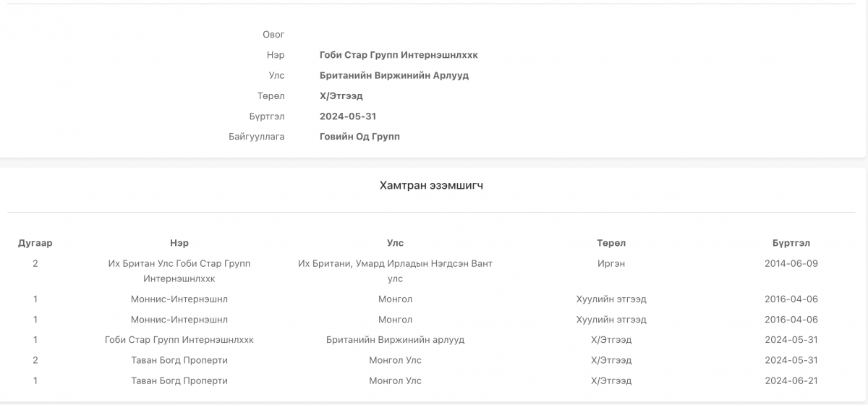Select the "Говийн Од Групп" organization value

[359, 137]
